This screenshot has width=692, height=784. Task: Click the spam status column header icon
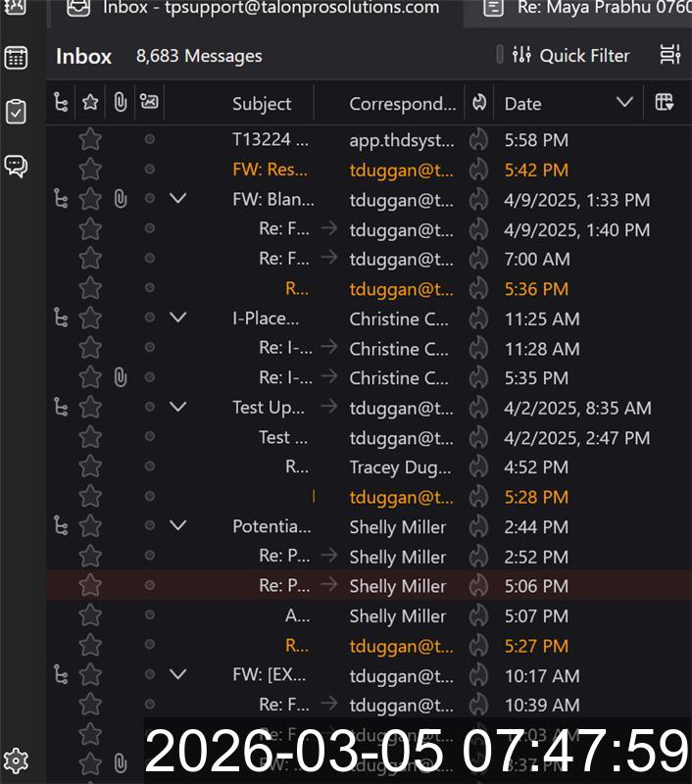478,103
